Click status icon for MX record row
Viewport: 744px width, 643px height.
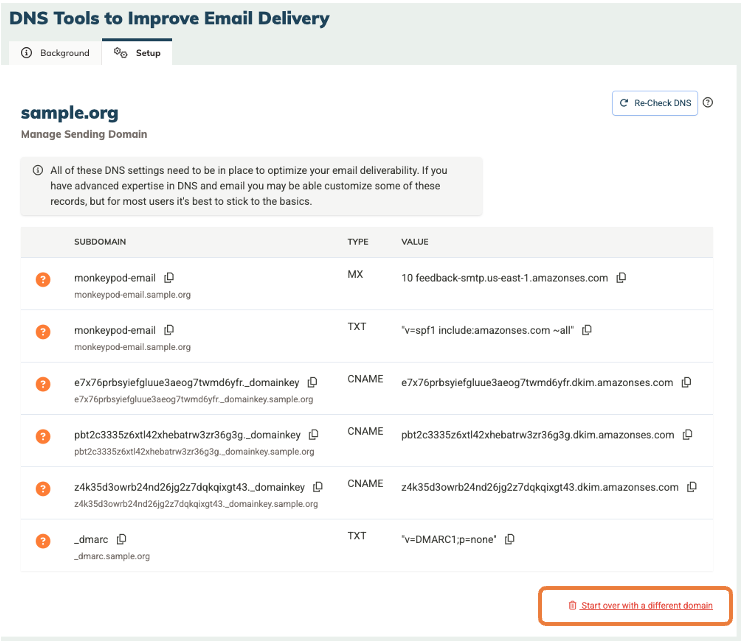tap(43, 279)
